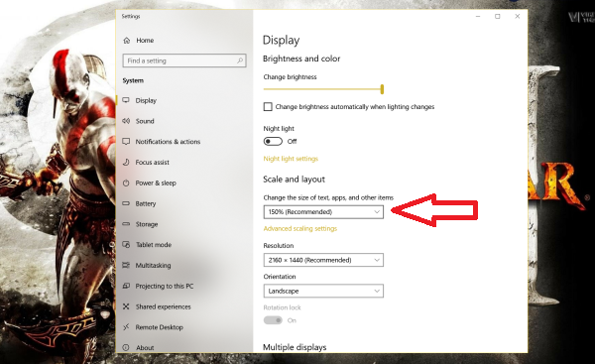The width and height of the screenshot is (595, 364).
Task: Click the Remote Desktop icon
Action: tap(126, 326)
